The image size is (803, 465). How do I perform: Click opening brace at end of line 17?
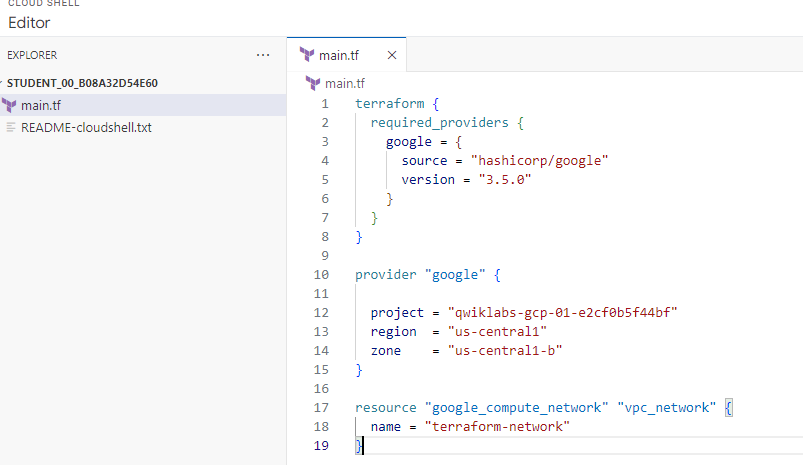coord(728,408)
